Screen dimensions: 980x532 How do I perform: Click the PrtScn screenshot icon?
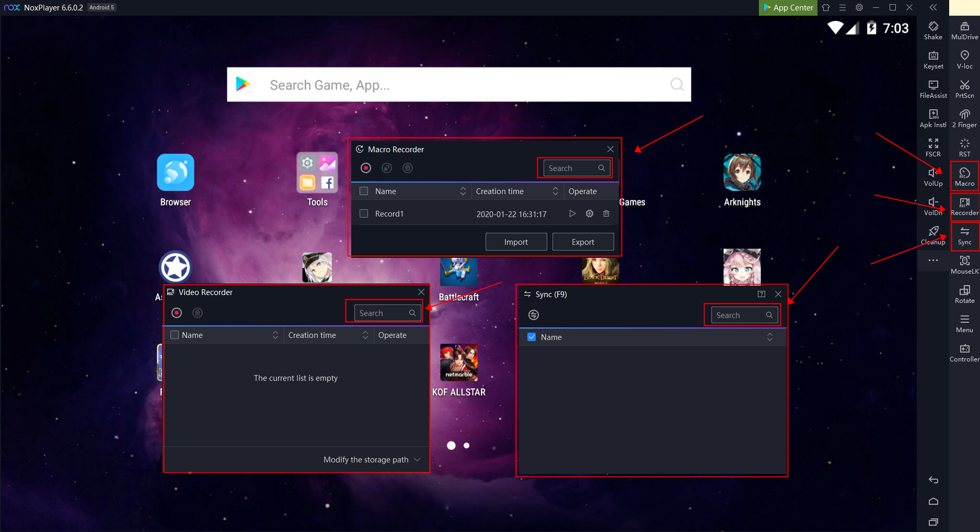click(x=964, y=88)
